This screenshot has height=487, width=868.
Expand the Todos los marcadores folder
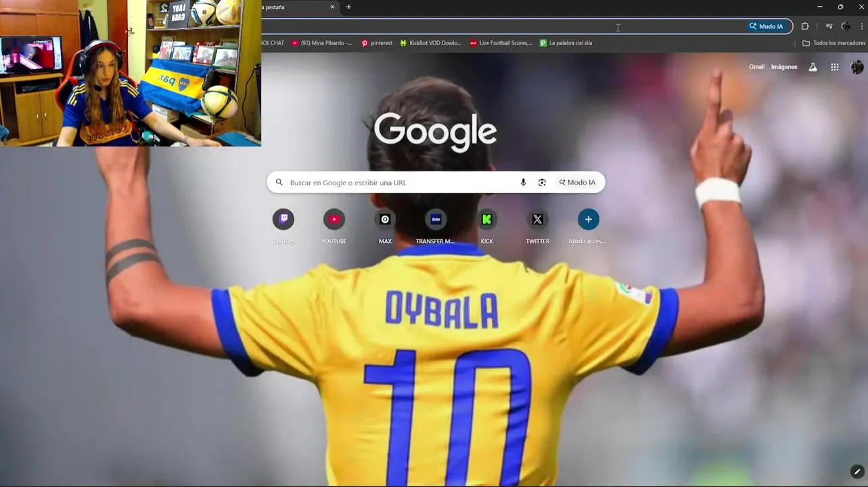833,43
